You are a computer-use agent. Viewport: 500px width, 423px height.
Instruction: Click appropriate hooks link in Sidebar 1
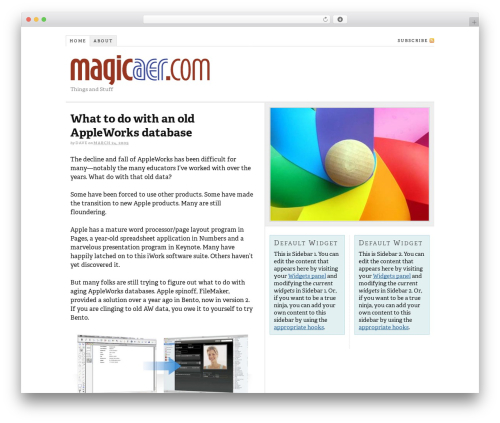pos(299,327)
